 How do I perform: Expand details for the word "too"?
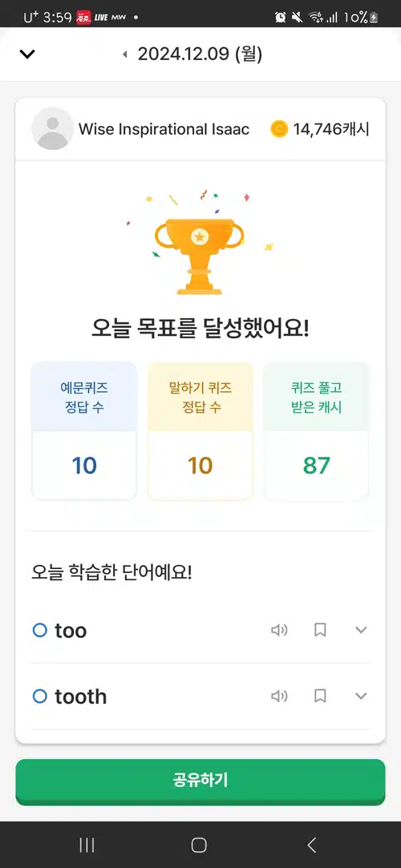[x=361, y=630]
